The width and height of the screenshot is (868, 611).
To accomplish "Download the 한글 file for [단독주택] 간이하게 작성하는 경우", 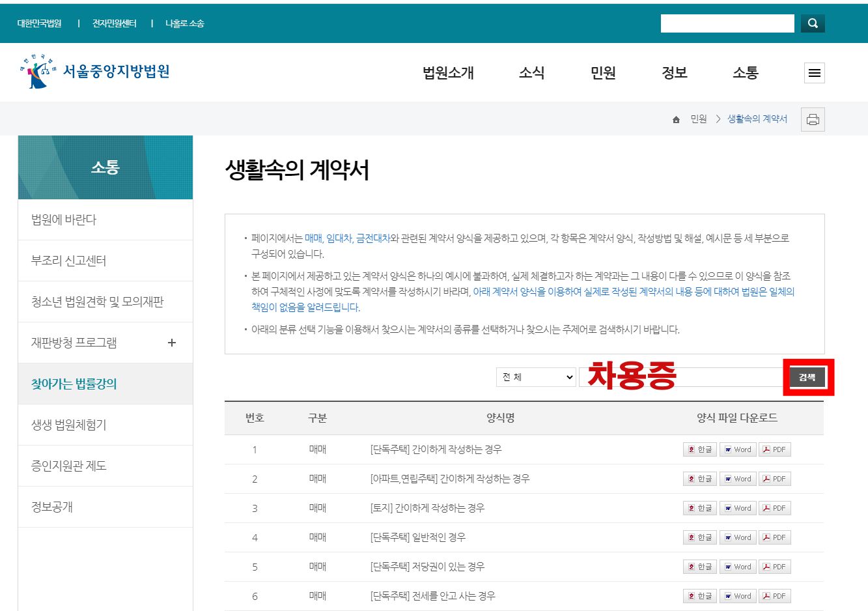I will pyautogui.click(x=699, y=449).
